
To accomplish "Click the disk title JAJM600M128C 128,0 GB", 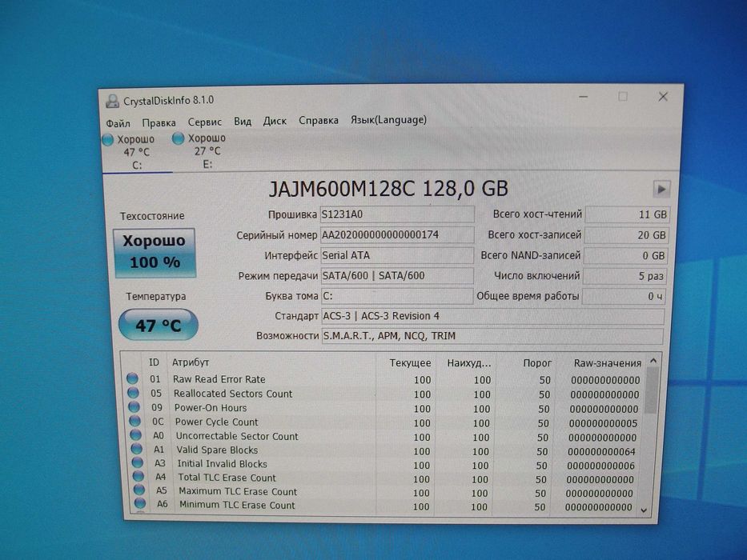I will (388, 189).
